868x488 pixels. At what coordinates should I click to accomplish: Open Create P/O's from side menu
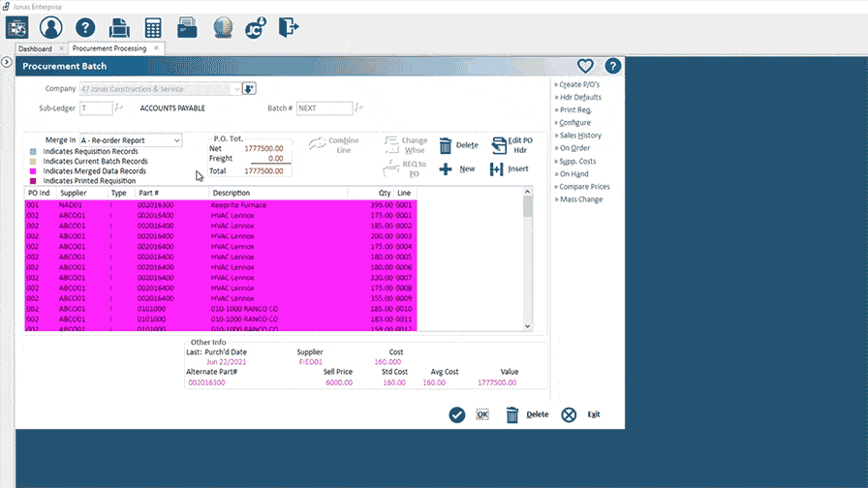[579, 84]
